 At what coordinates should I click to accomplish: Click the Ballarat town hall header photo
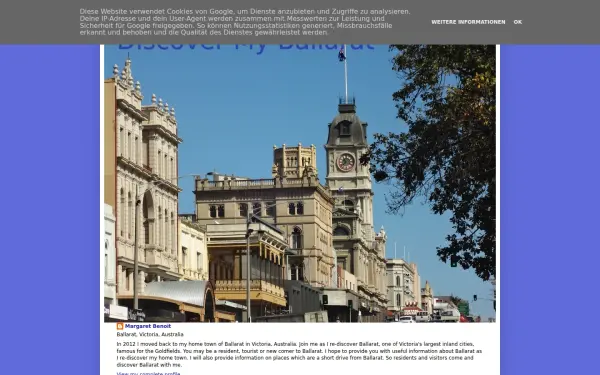click(x=300, y=183)
